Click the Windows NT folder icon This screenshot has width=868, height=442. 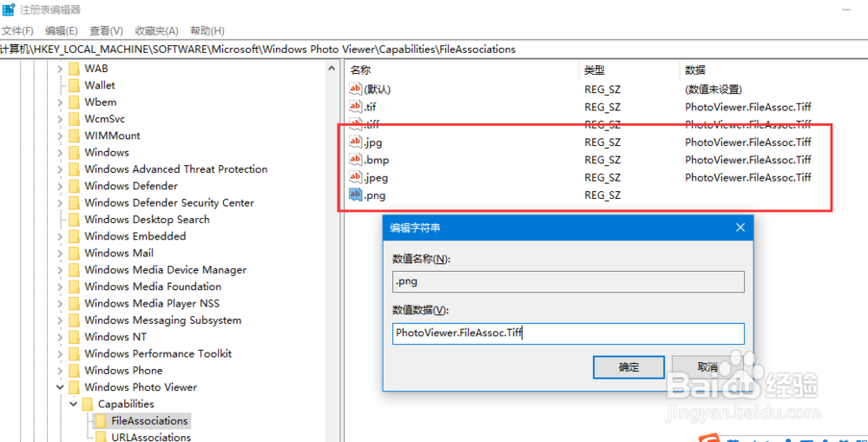74,337
